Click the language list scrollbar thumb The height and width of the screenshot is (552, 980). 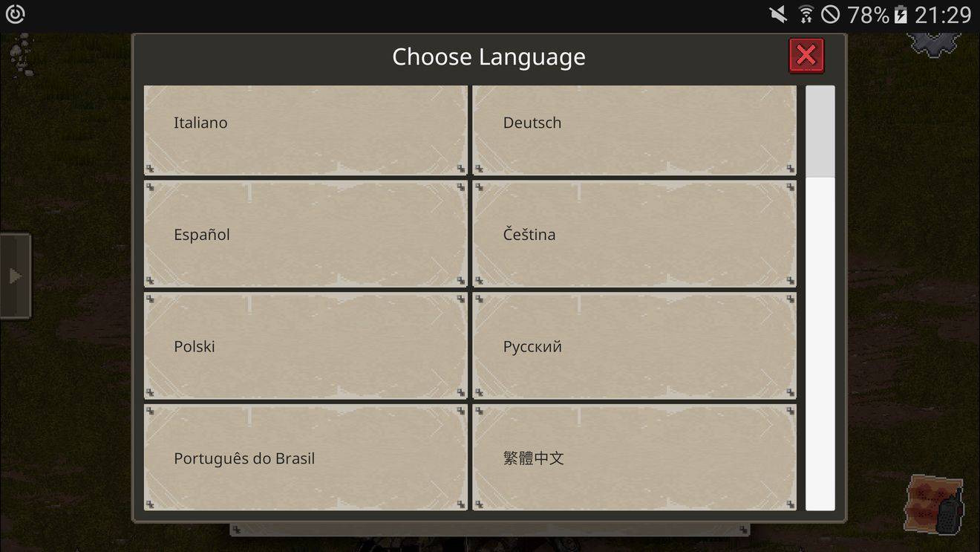coord(820,131)
